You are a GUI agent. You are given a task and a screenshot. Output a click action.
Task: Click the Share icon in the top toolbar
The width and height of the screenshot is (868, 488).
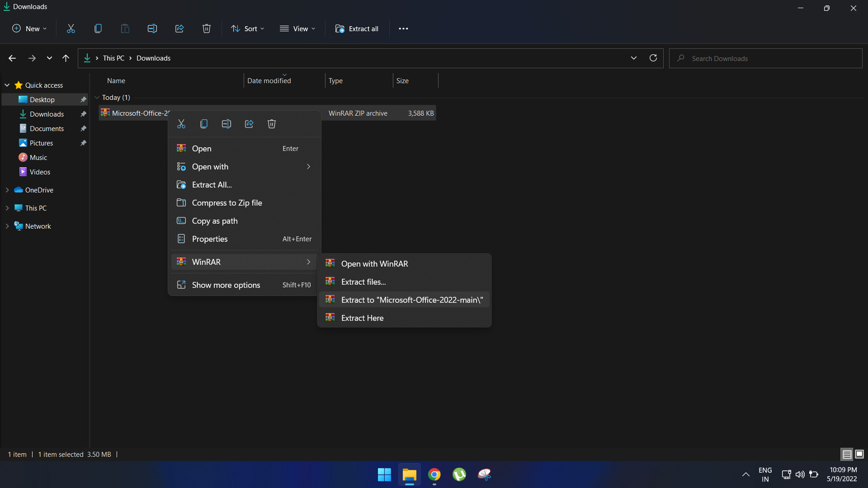pyautogui.click(x=179, y=28)
